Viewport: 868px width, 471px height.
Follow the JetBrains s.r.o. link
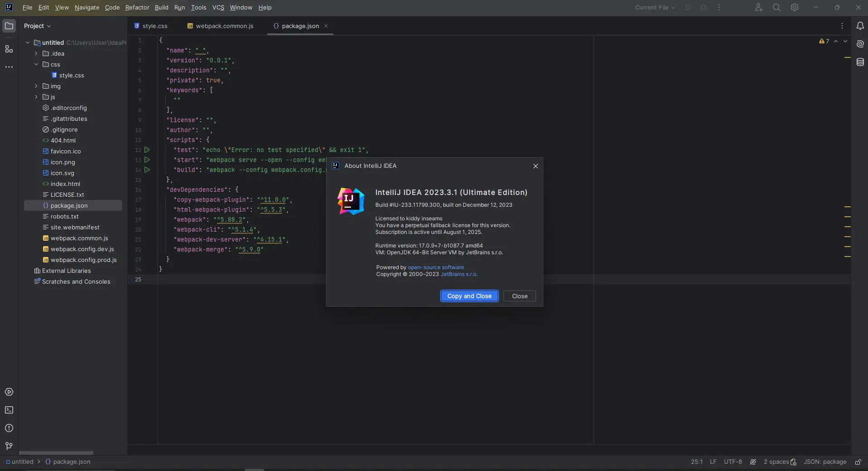(459, 274)
